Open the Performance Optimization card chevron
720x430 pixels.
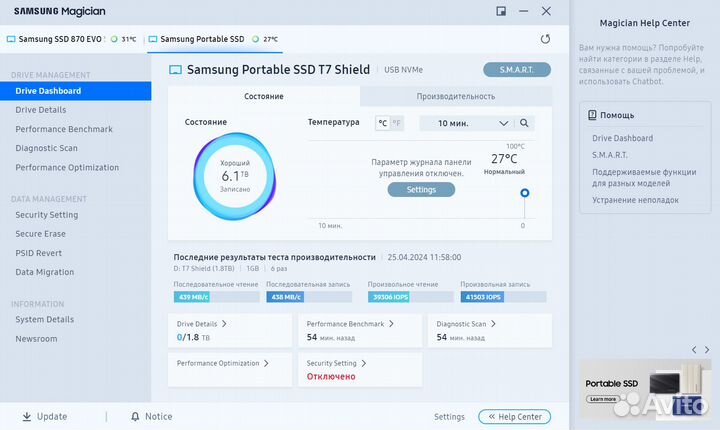click(266, 363)
